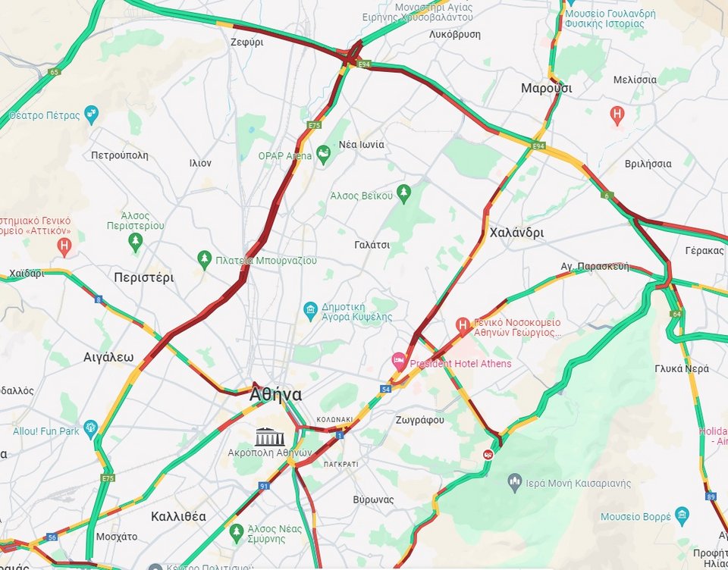Select the Άλσος Νέας Σμύρνης tree pin
Image resolution: width=728 pixels, height=570 pixels.
tap(237, 533)
